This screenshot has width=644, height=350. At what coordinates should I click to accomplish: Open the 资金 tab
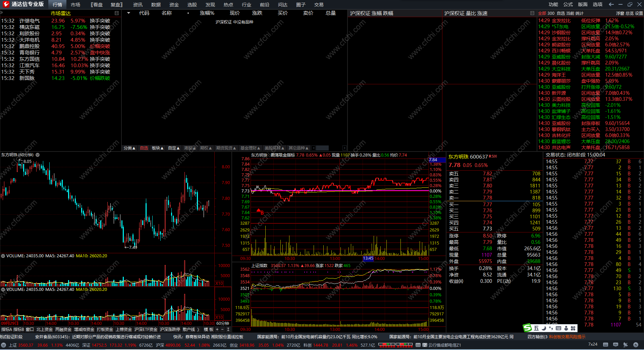tap(174, 5)
